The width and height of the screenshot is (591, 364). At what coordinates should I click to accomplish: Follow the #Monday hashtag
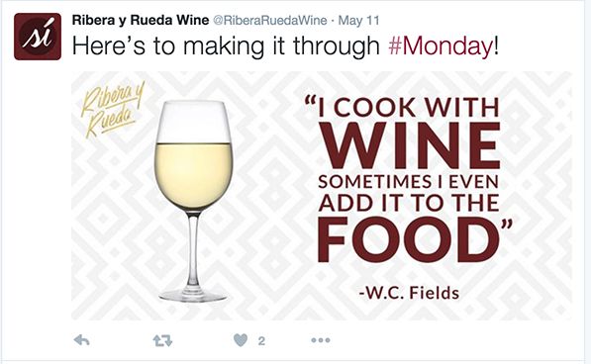tap(441, 46)
